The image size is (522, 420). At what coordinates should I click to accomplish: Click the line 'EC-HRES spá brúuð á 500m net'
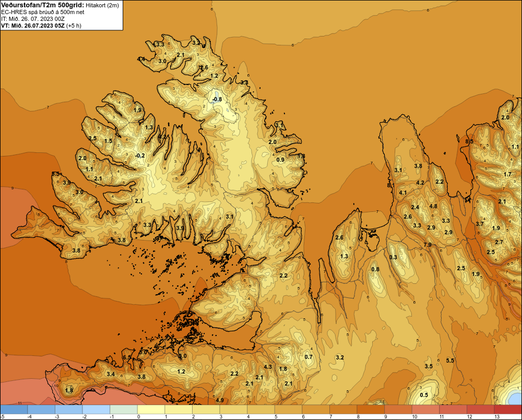[x=43, y=12]
